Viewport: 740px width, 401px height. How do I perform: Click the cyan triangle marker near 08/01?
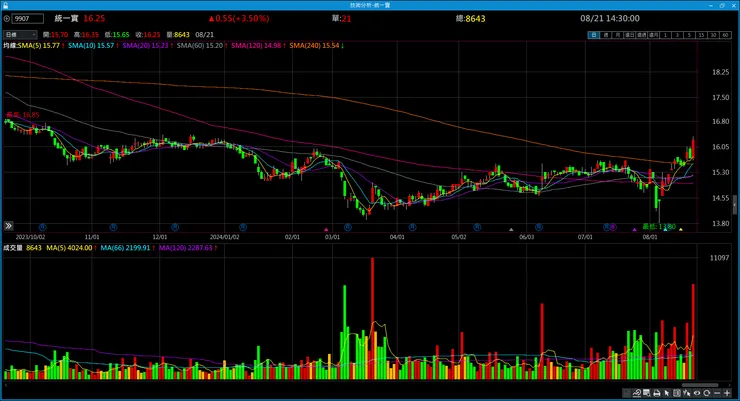(665, 230)
